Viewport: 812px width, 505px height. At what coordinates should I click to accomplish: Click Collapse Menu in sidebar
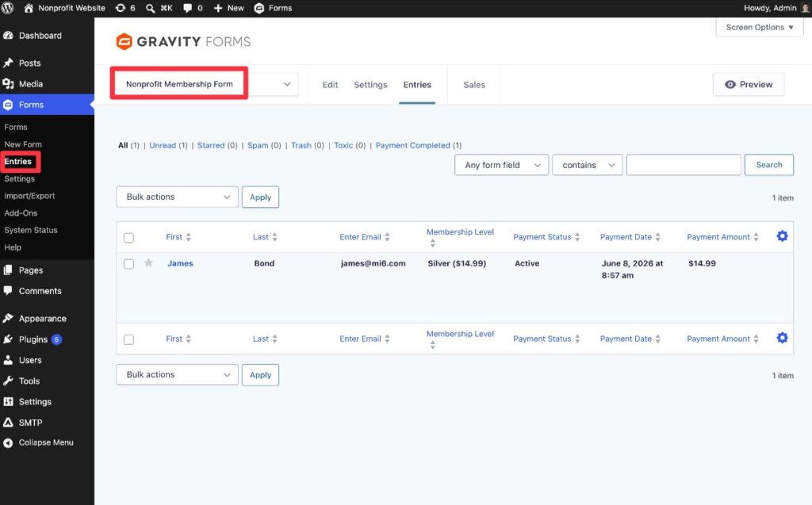click(x=47, y=442)
